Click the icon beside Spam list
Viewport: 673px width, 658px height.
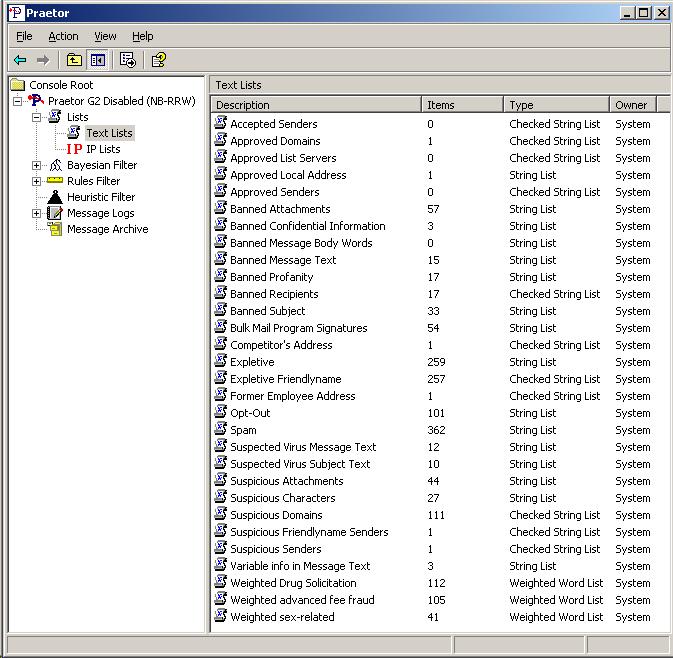pos(221,429)
